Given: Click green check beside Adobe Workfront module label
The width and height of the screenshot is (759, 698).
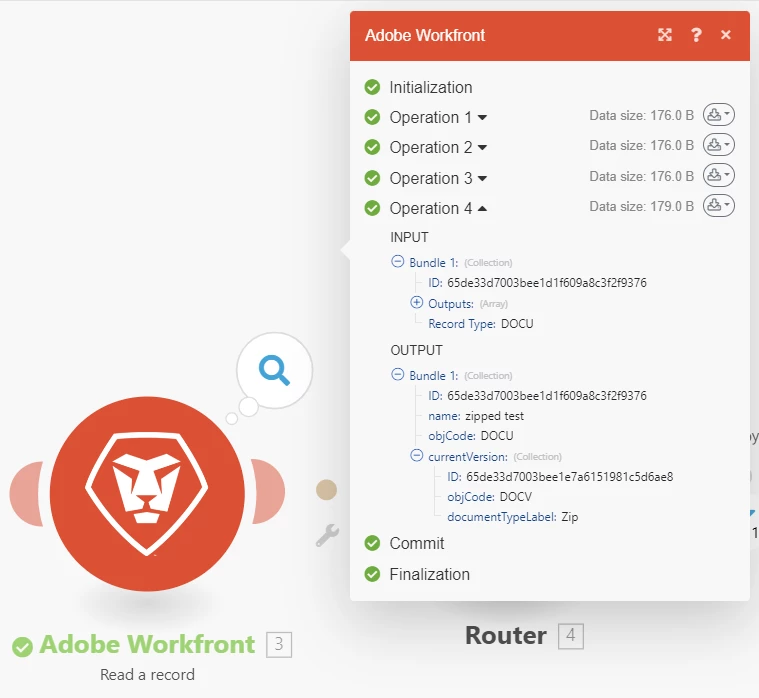Looking at the screenshot, I should 22,647.
